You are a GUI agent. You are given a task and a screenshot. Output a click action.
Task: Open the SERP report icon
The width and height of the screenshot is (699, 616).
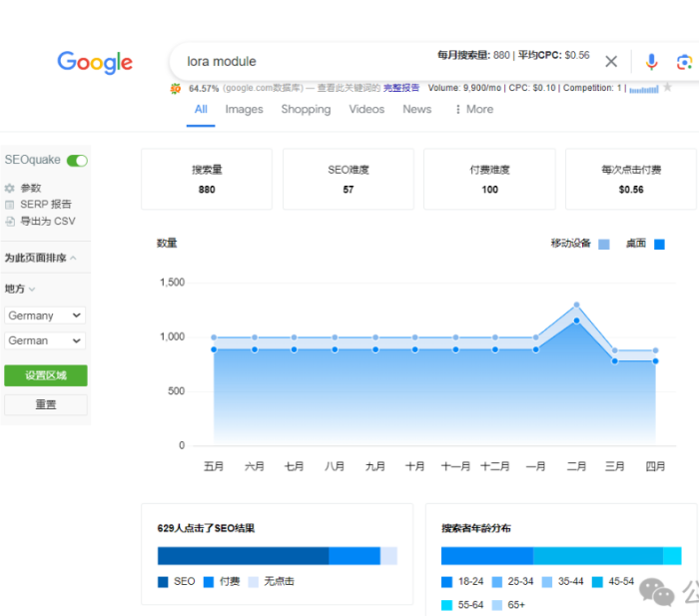(10, 205)
